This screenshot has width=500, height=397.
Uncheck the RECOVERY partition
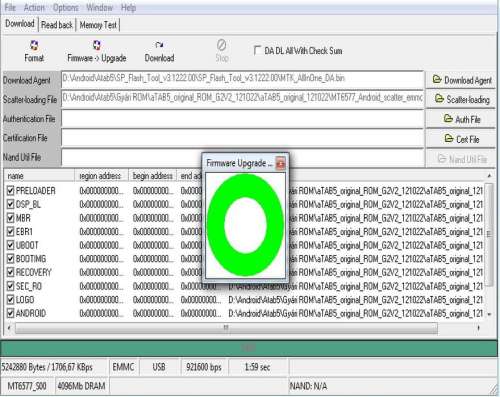(10, 272)
